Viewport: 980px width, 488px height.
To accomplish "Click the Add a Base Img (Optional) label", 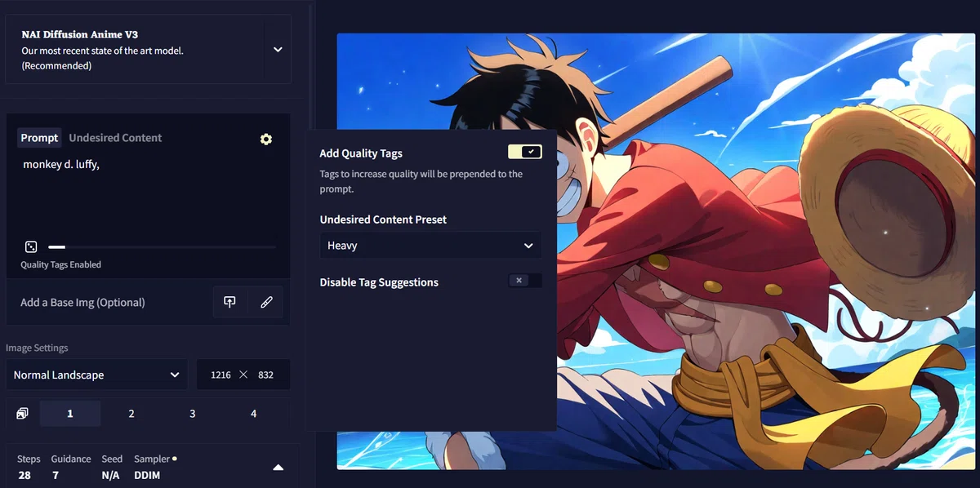I will (x=82, y=302).
